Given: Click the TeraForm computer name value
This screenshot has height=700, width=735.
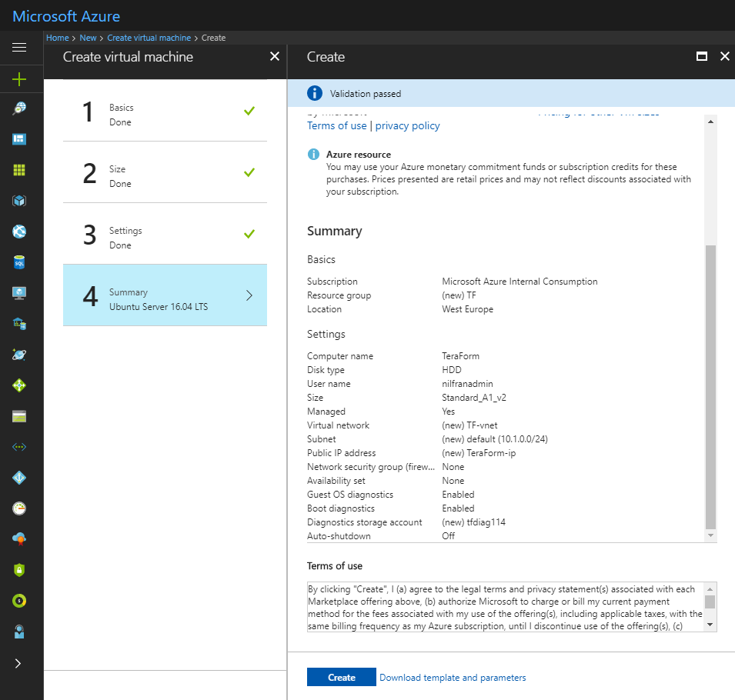Looking at the screenshot, I should [x=460, y=356].
